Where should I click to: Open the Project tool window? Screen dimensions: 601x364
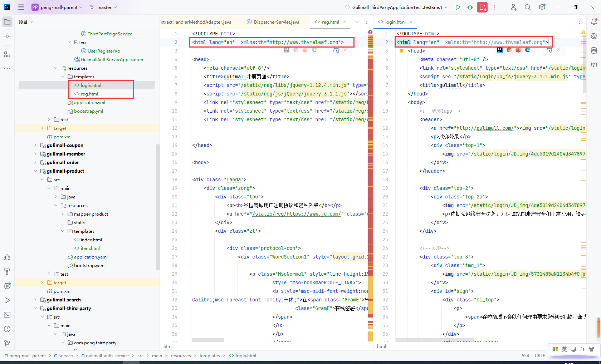(x=7, y=22)
